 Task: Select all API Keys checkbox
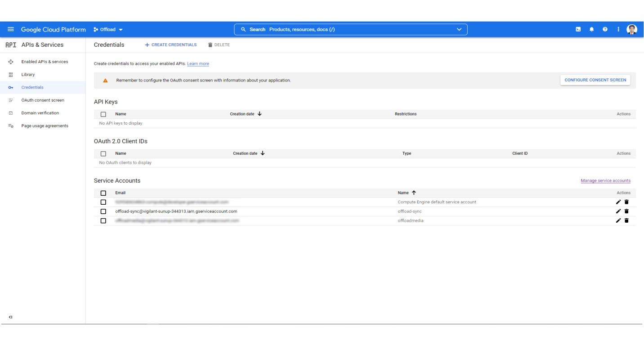[x=103, y=114]
